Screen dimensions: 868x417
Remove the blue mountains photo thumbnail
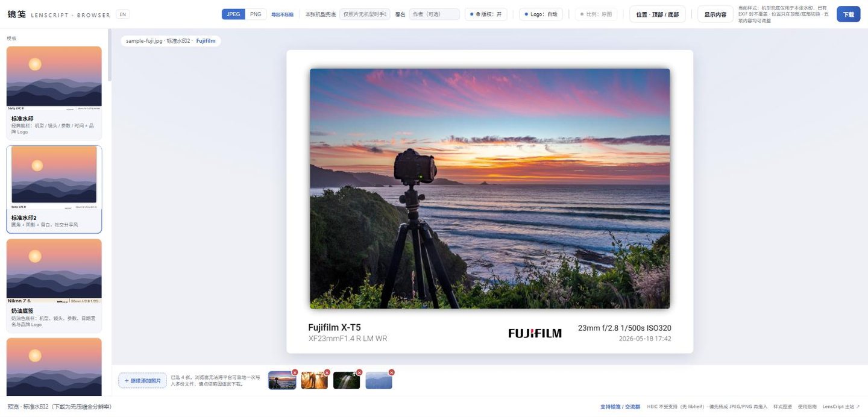coord(391,372)
